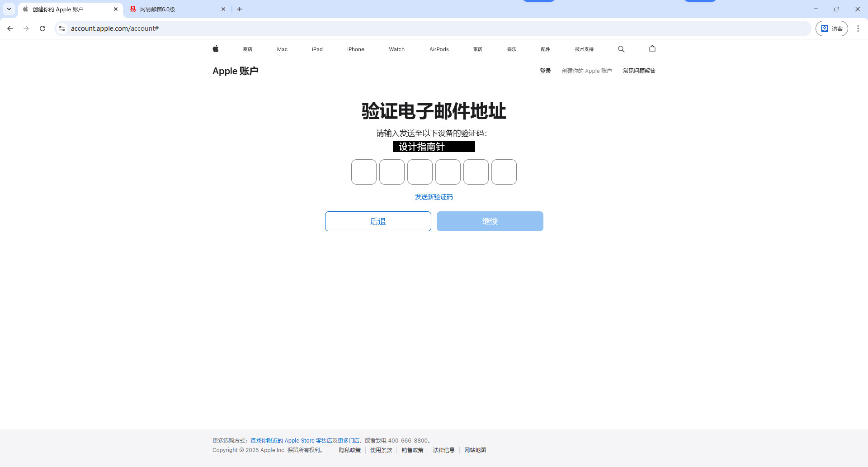Screen dimensions: 868x467
Task: Open the 隐私政策 footer link
Action: [x=350, y=450]
